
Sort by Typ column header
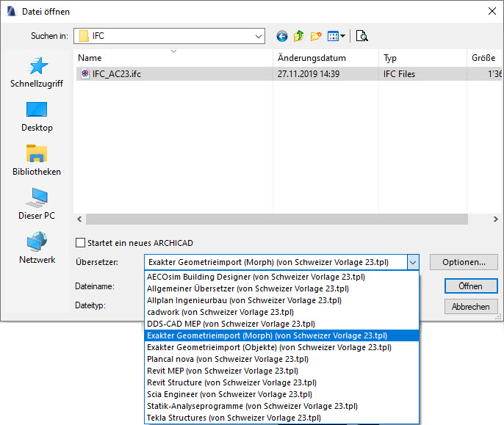(x=422, y=58)
